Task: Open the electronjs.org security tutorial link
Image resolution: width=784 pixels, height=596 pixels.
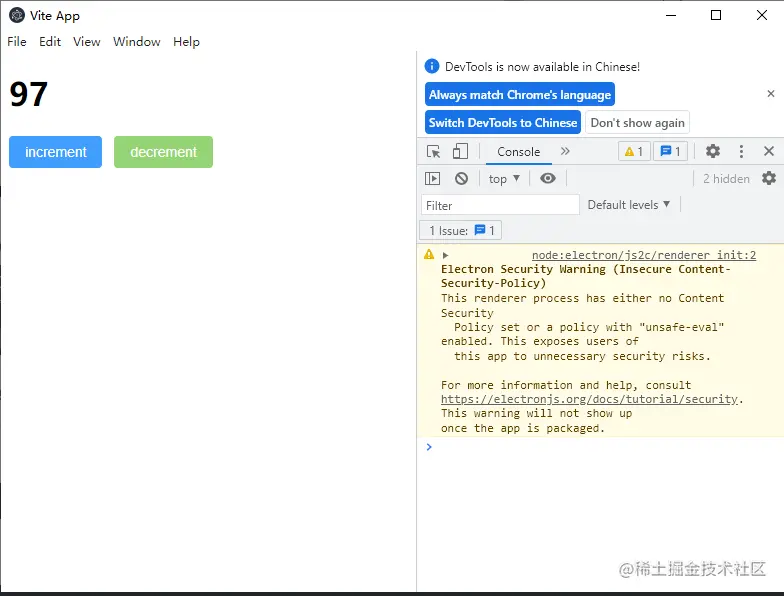Action: 590,399
